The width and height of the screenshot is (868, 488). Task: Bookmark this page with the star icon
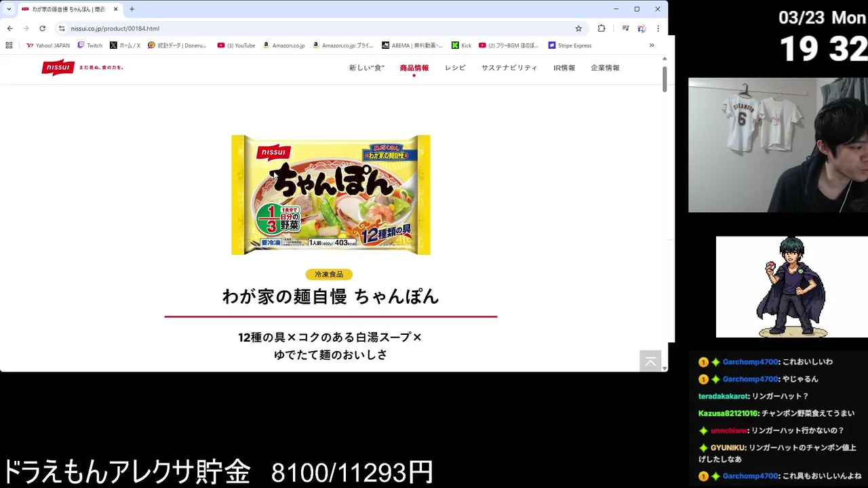pos(578,28)
